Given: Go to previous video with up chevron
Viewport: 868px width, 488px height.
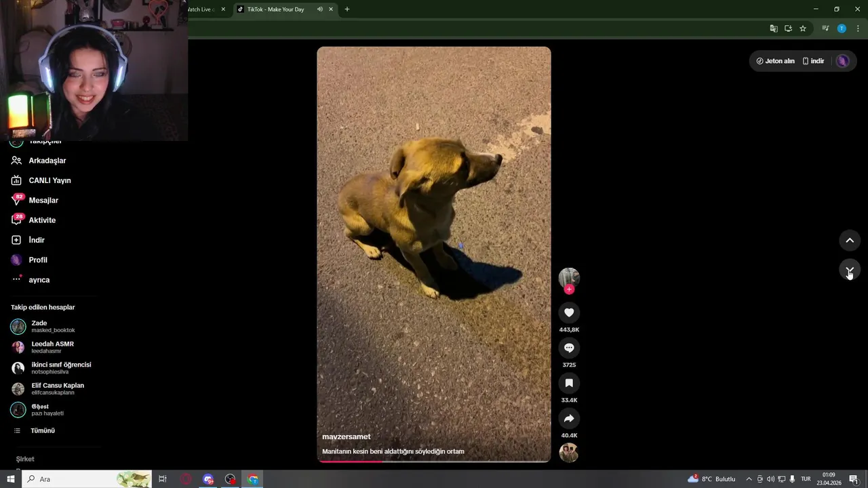Looking at the screenshot, I should [x=850, y=241].
